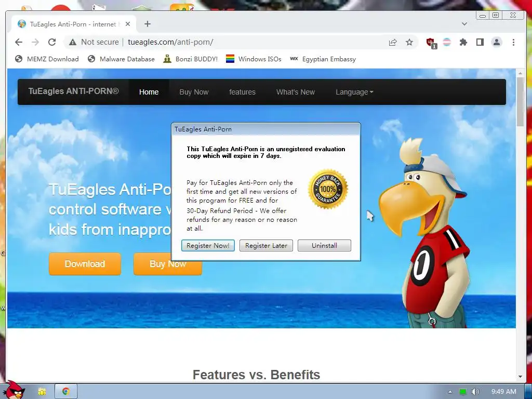Click the 9:49 AM taskbar clock
Viewport: 532px width, 399px height.
pos(504,392)
